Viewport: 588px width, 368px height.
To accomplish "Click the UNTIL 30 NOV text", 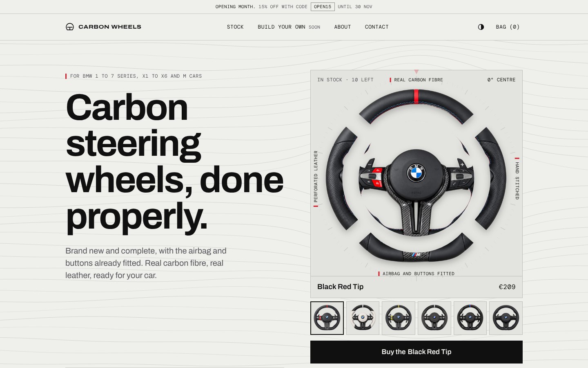I will coord(355,7).
